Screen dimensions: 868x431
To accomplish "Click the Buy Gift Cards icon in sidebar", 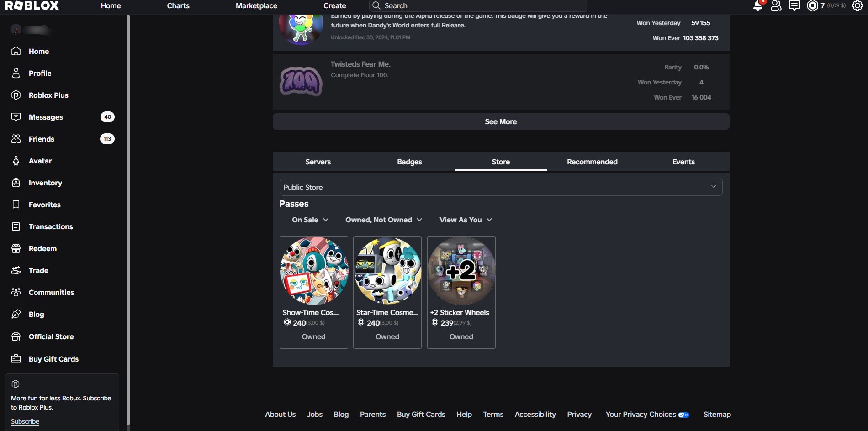I will pyautogui.click(x=16, y=359).
